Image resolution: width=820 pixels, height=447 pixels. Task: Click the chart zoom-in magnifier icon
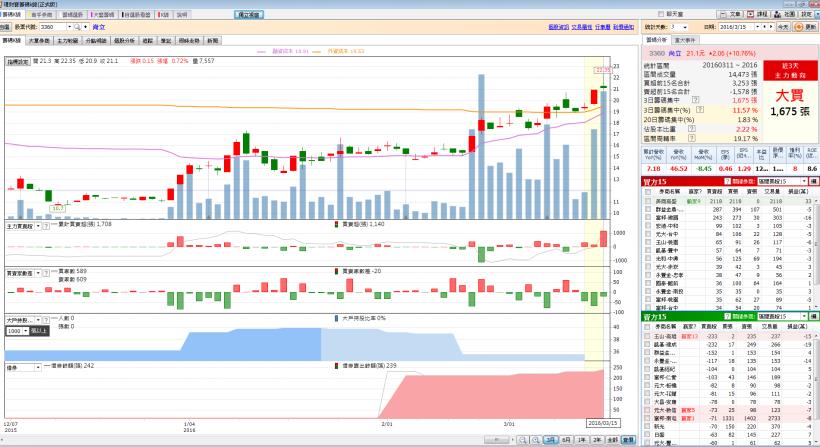click(x=536, y=440)
